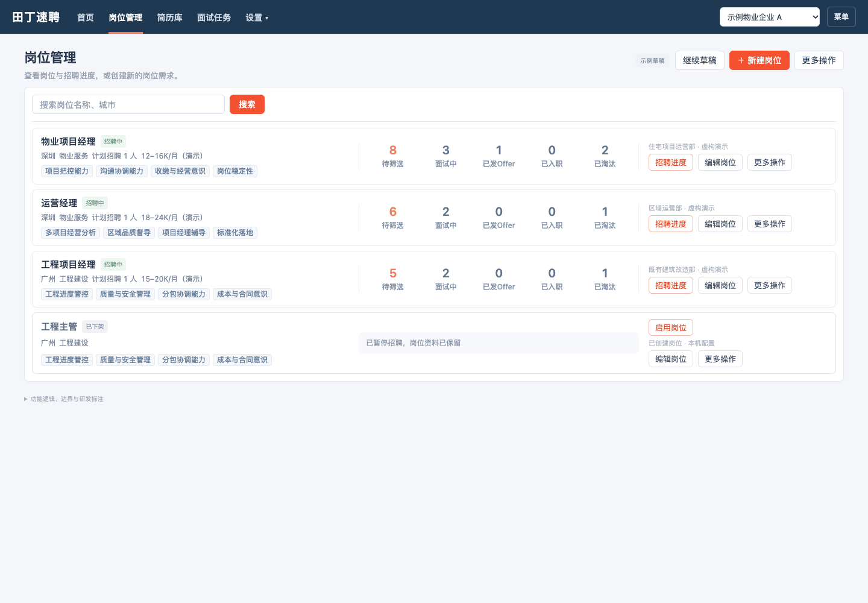
Task: Open 更多操作 for 运营经理
Action: click(770, 224)
